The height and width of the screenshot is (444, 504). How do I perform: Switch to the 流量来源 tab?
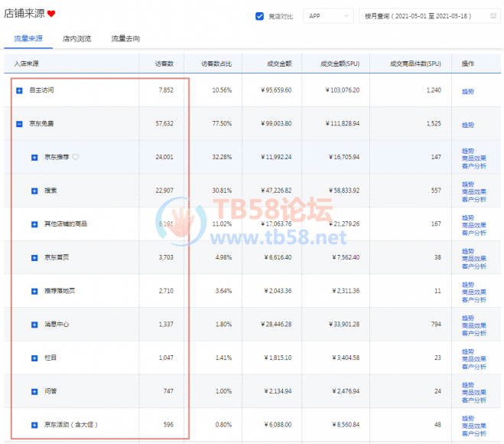pyautogui.click(x=28, y=38)
